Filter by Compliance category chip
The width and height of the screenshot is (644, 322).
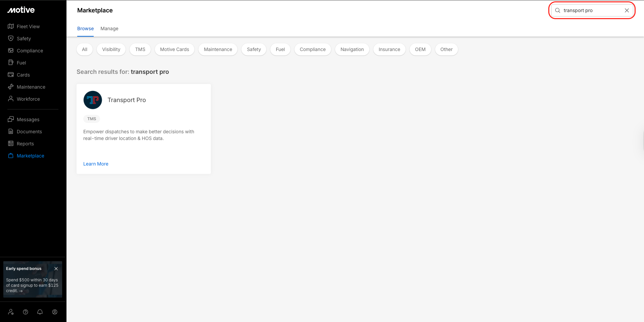[313, 49]
